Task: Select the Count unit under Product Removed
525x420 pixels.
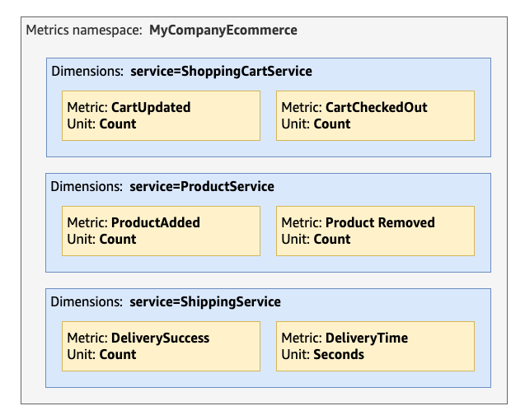Action: (x=332, y=240)
